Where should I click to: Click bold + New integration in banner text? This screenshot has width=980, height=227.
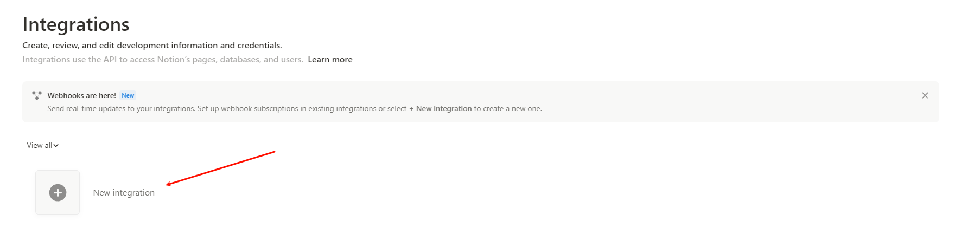coord(440,109)
